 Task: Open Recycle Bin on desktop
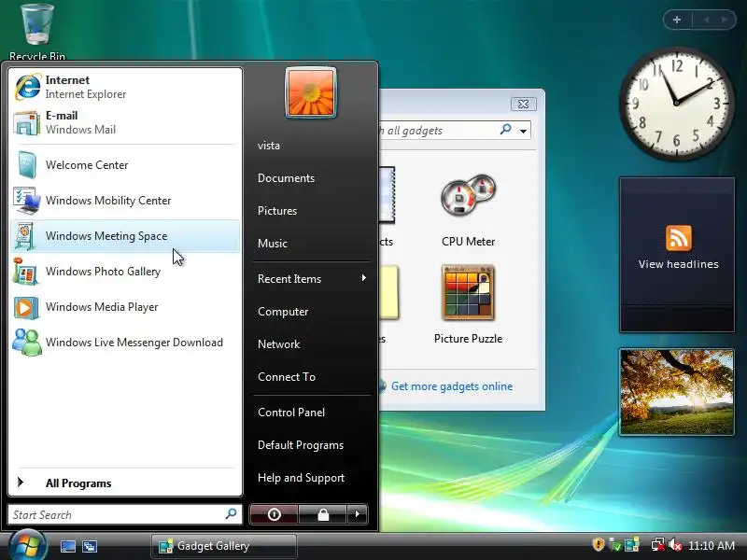(37, 32)
